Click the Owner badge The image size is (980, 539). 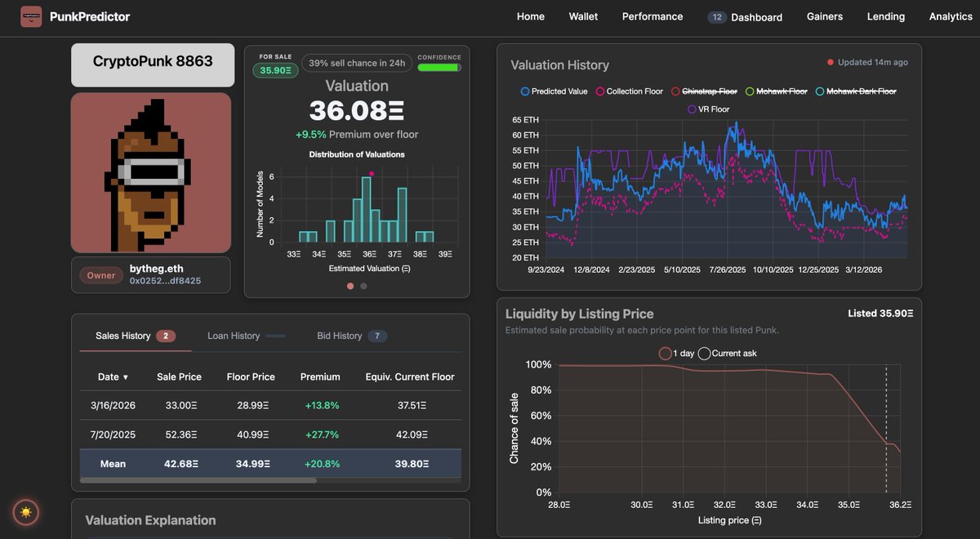pyautogui.click(x=101, y=275)
